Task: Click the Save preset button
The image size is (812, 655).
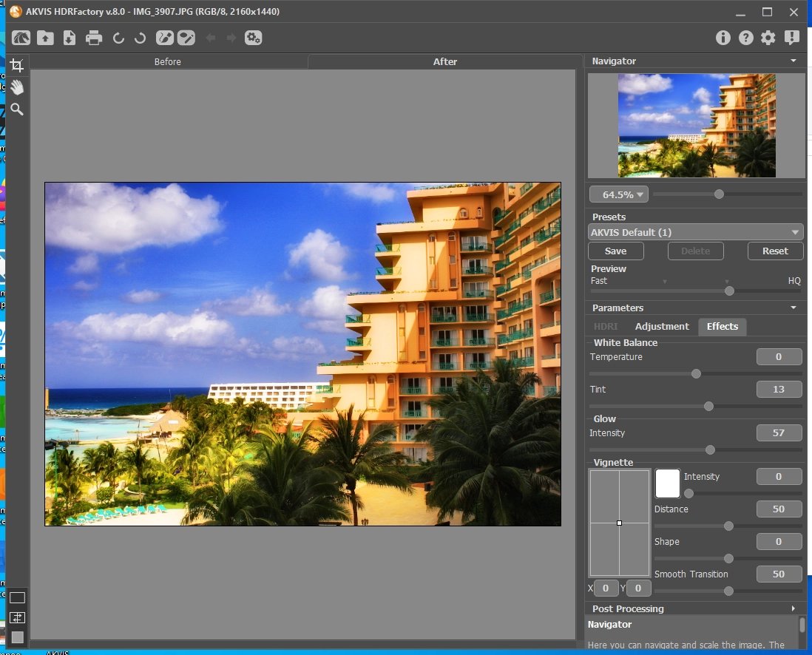Action: click(615, 251)
